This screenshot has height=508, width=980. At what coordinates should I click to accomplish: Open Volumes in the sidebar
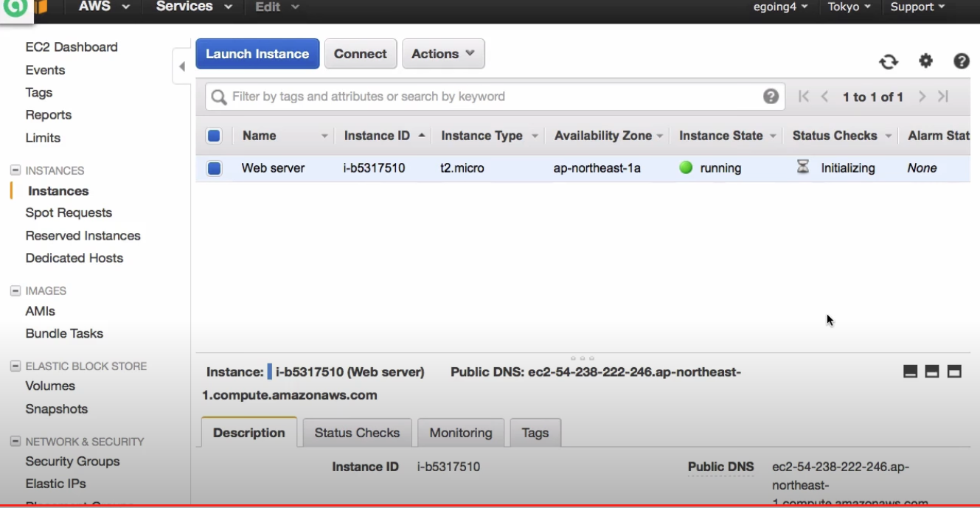(x=50, y=386)
